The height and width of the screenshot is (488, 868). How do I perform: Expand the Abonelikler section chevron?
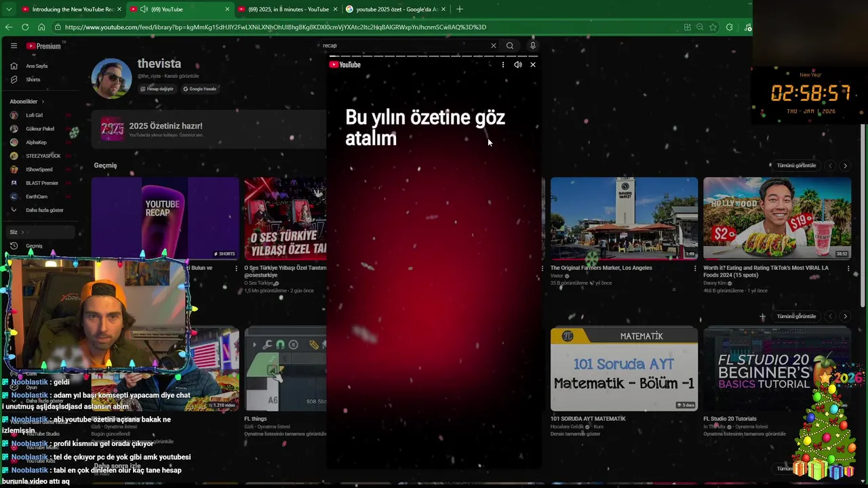point(43,102)
